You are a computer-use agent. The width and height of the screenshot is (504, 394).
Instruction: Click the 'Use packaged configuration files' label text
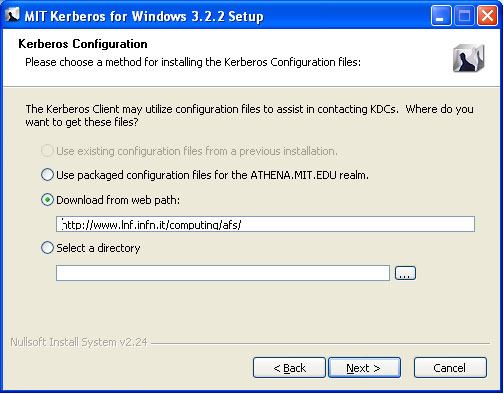pyautogui.click(x=212, y=175)
